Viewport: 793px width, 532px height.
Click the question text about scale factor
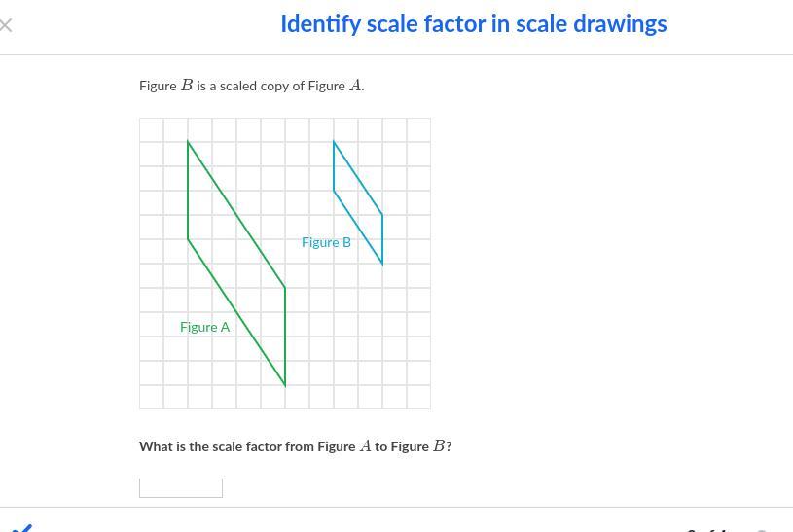tap(295, 446)
